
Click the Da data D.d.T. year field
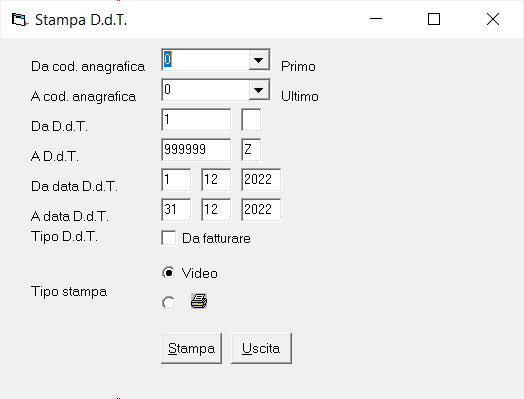261,180
